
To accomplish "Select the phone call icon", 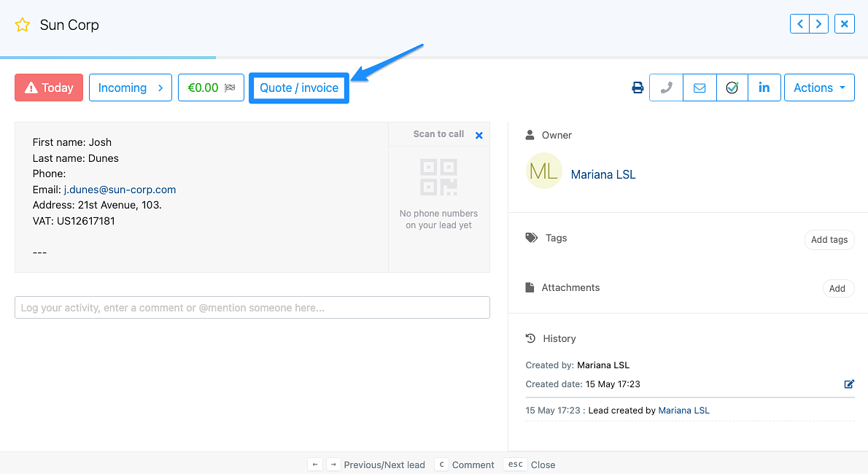I will [665, 87].
